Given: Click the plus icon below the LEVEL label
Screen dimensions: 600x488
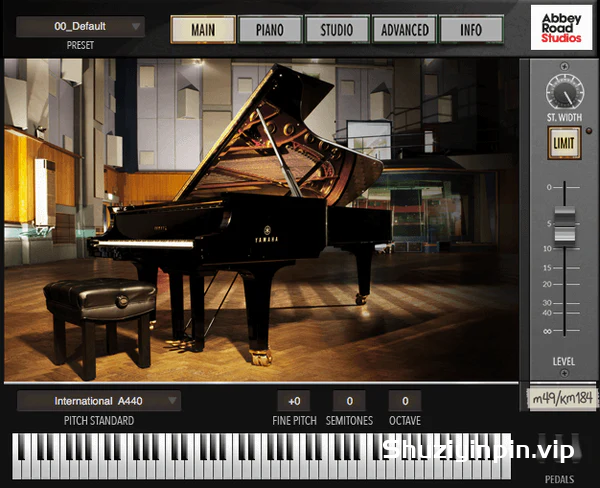Looking at the screenshot, I should 564,373.
